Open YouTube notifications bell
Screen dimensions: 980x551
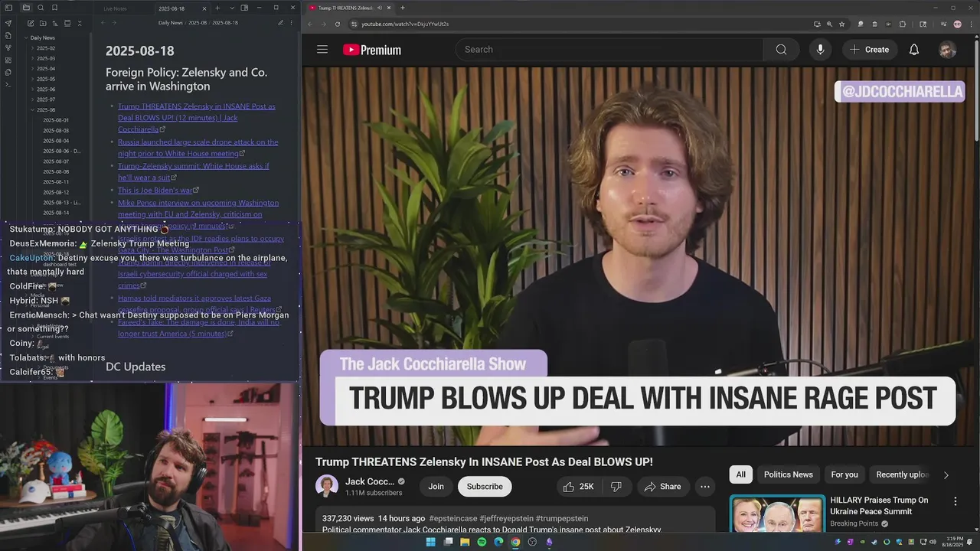[914, 50]
